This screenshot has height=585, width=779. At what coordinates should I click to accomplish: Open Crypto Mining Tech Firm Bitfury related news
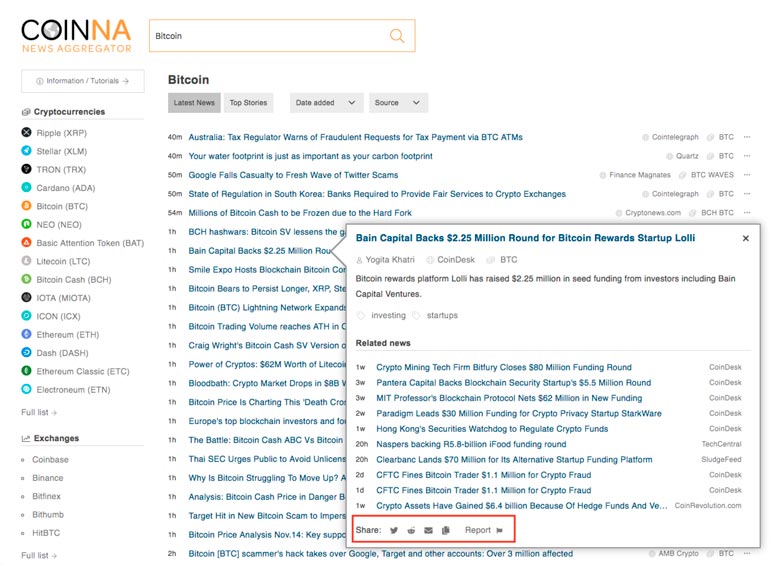504,367
